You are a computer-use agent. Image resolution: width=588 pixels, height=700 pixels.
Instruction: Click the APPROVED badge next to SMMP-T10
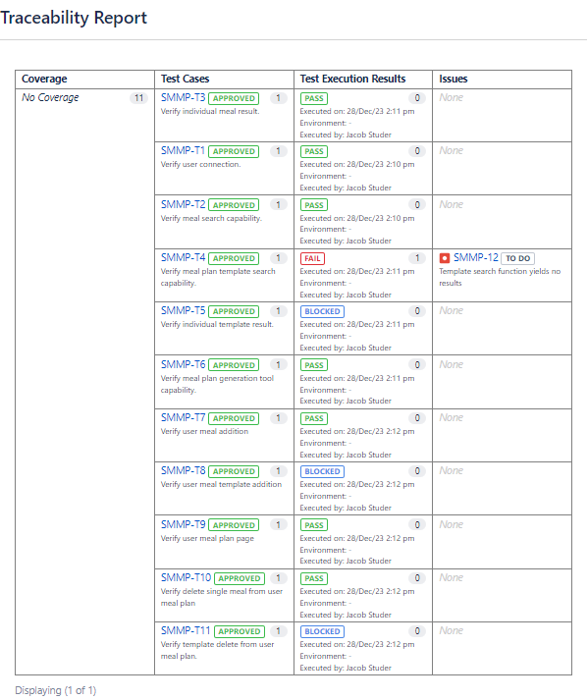pos(240,578)
